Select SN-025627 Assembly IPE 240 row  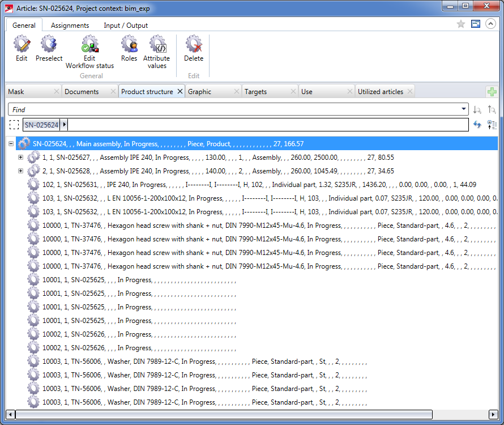point(218,158)
